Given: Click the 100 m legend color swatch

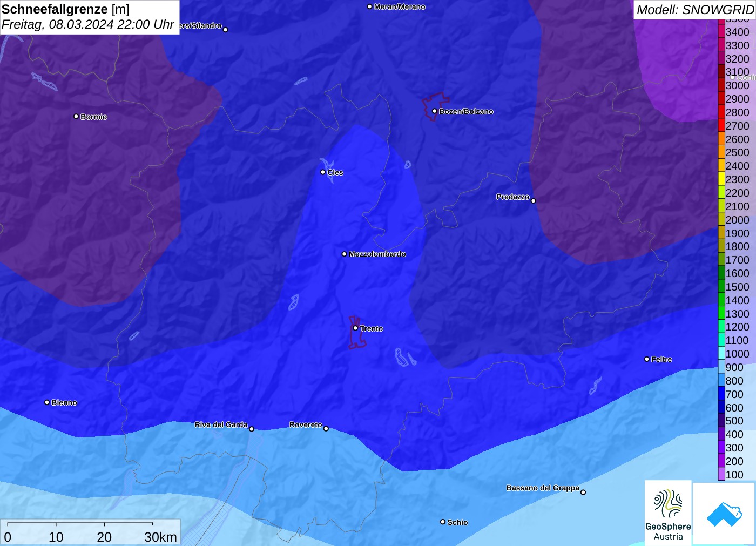Looking at the screenshot, I should [x=721, y=474].
